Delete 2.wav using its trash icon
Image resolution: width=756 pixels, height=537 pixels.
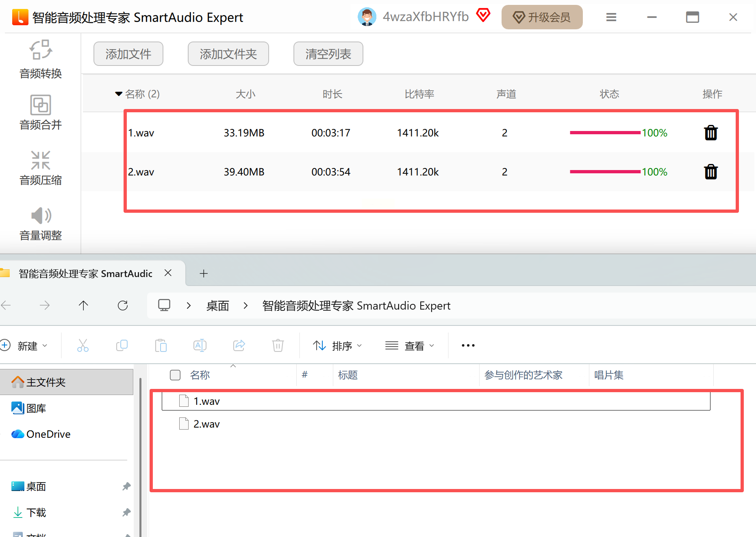pos(711,172)
